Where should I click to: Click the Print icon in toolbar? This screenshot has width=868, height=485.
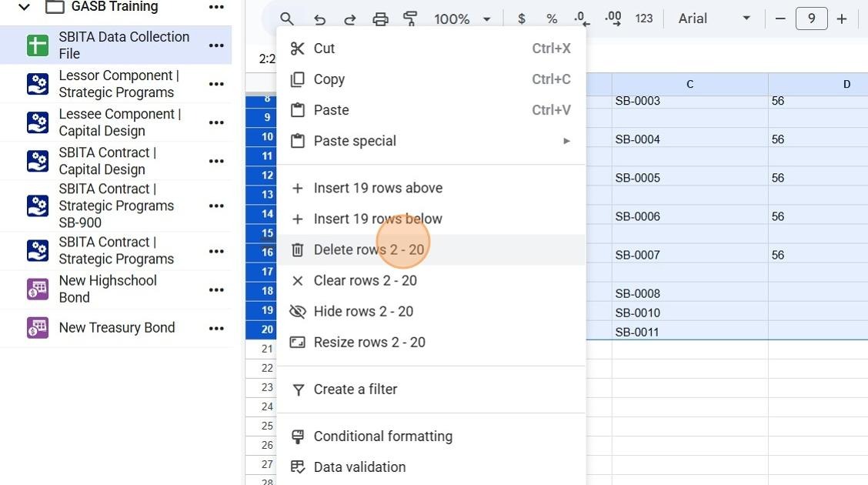pyautogui.click(x=380, y=19)
